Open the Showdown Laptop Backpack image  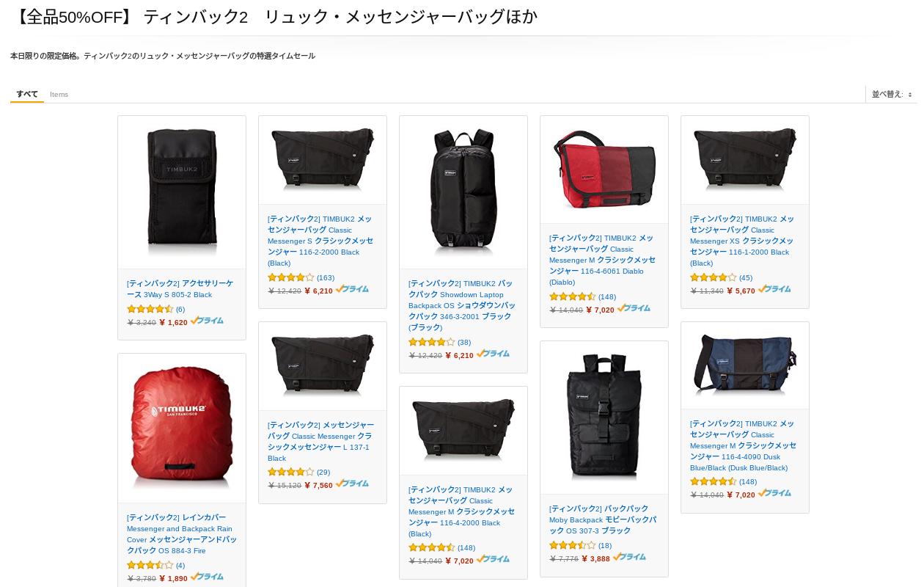[x=463, y=192]
